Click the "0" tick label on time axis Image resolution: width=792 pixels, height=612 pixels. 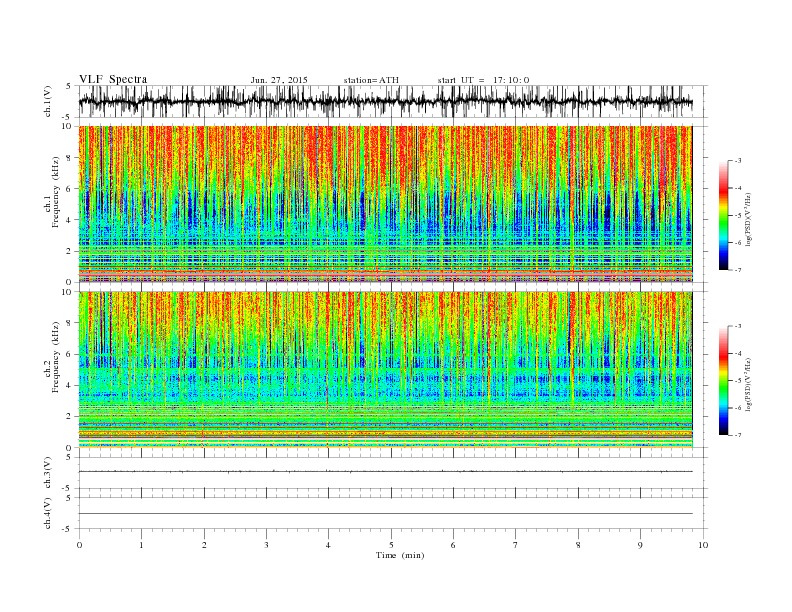[x=79, y=545]
